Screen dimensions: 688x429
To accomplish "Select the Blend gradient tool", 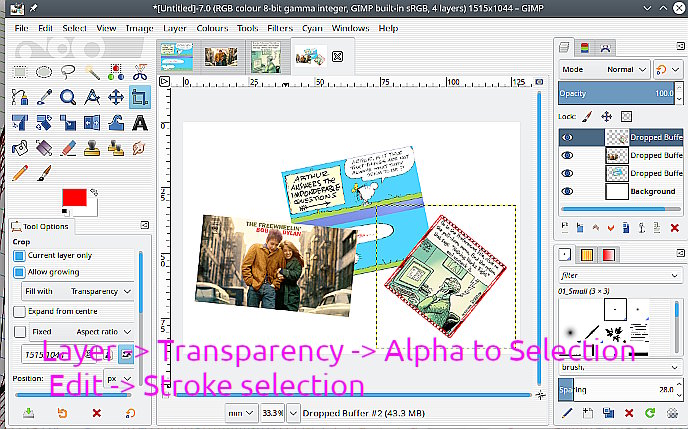I will tap(43, 148).
